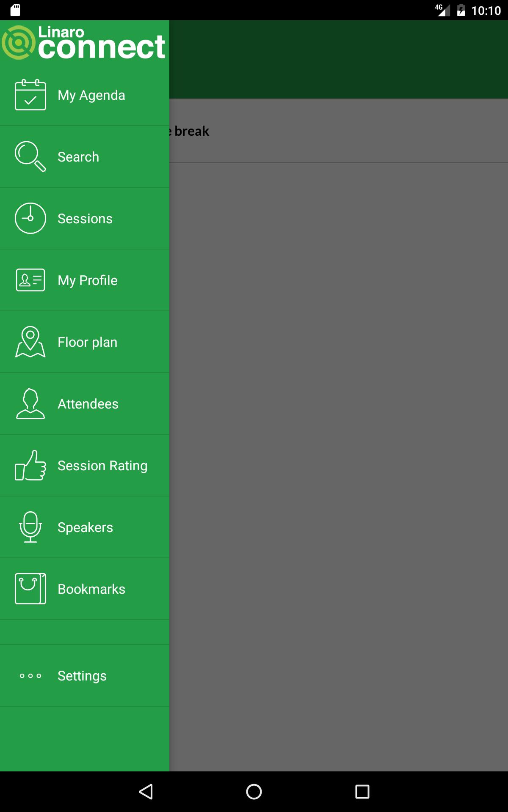This screenshot has width=508, height=812.
Task: Open the Bookmarks bag icon
Action: pos(30,589)
